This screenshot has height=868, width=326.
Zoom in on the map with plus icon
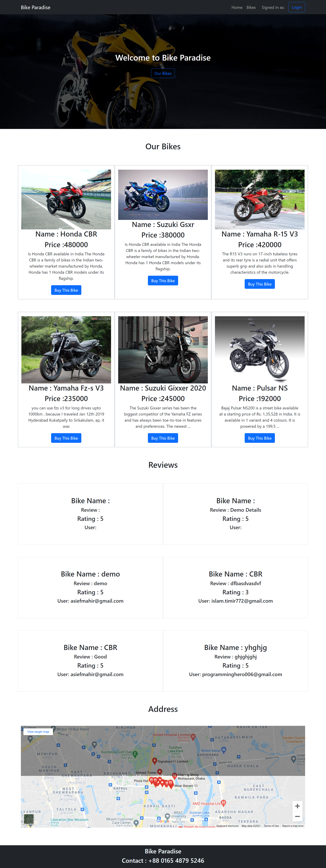(x=297, y=806)
